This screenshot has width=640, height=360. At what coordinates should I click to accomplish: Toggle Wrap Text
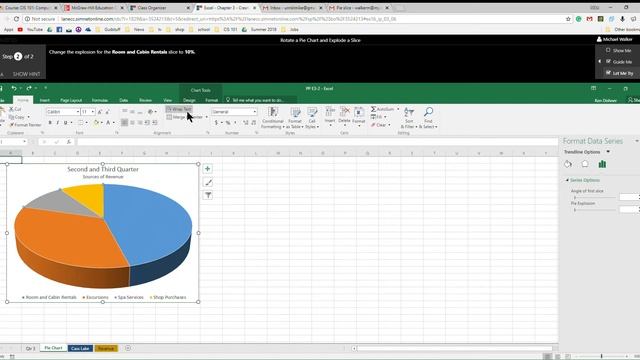click(178, 109)
